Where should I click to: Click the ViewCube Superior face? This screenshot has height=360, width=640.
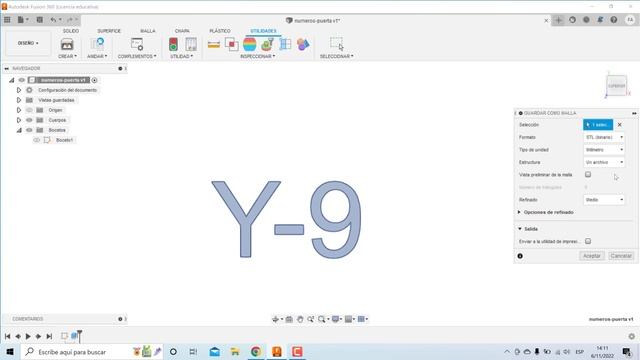616,86
